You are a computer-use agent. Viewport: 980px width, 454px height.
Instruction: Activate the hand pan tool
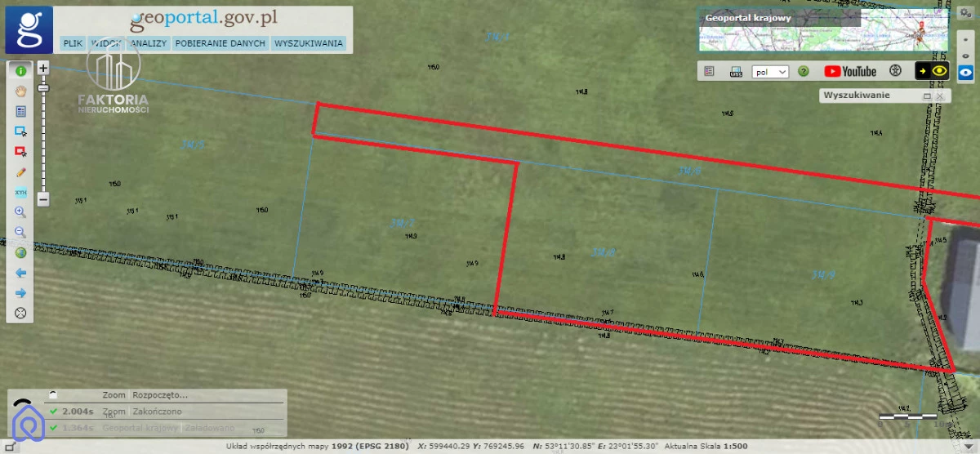pos(21,91)
